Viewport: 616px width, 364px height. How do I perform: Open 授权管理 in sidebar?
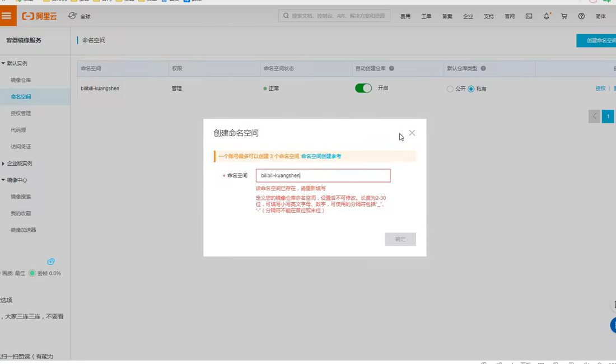(21, 114)
